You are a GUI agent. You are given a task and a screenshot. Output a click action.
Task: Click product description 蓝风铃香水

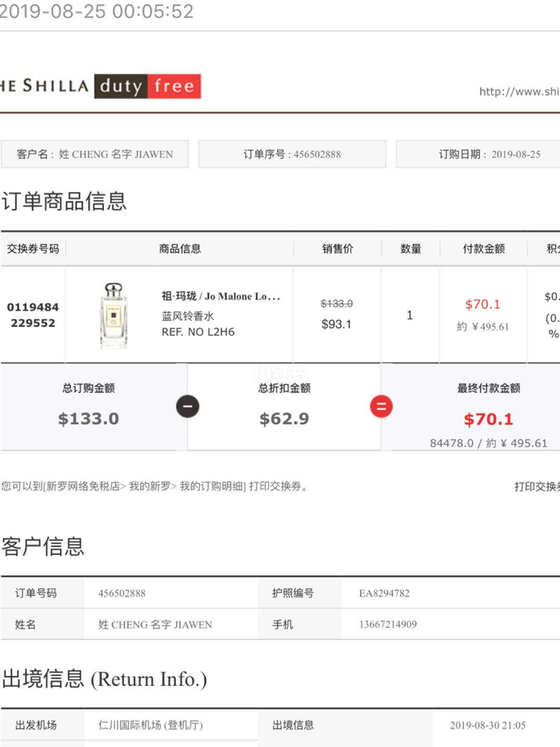[x=188, y=316]
